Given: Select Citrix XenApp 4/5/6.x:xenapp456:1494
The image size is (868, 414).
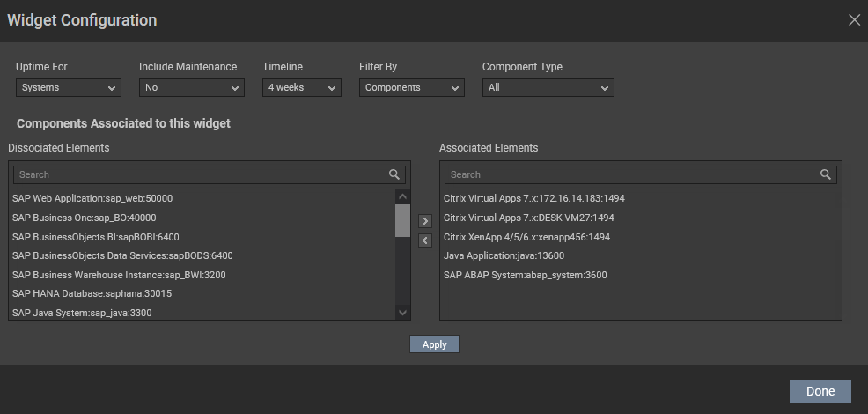Looking at the screenshot, I should click(x=527, y=237).
